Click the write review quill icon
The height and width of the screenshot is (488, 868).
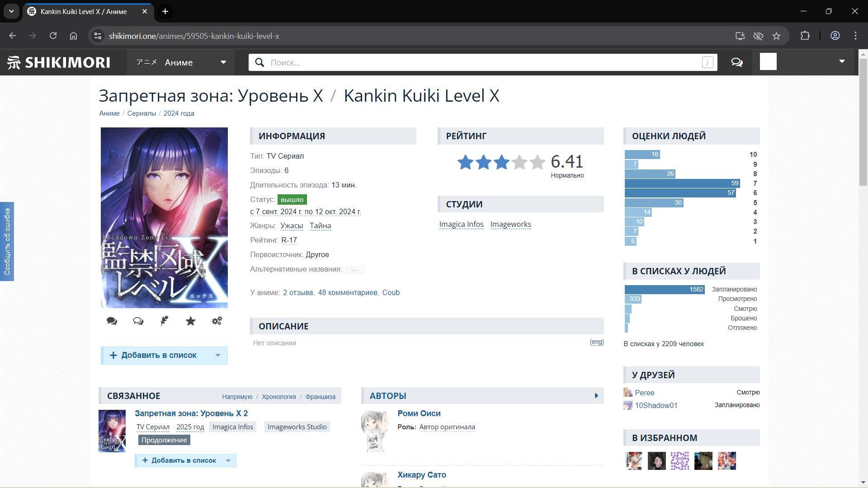point(164,321)
